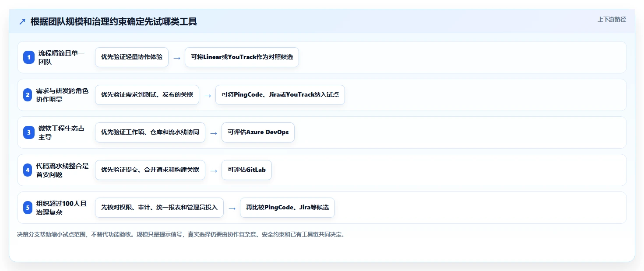The height and width of the screenshot is (271, 644).
Task: Click the 先核对权限、审计、统一报表和管理员投入 box
Action: point(159,208)
